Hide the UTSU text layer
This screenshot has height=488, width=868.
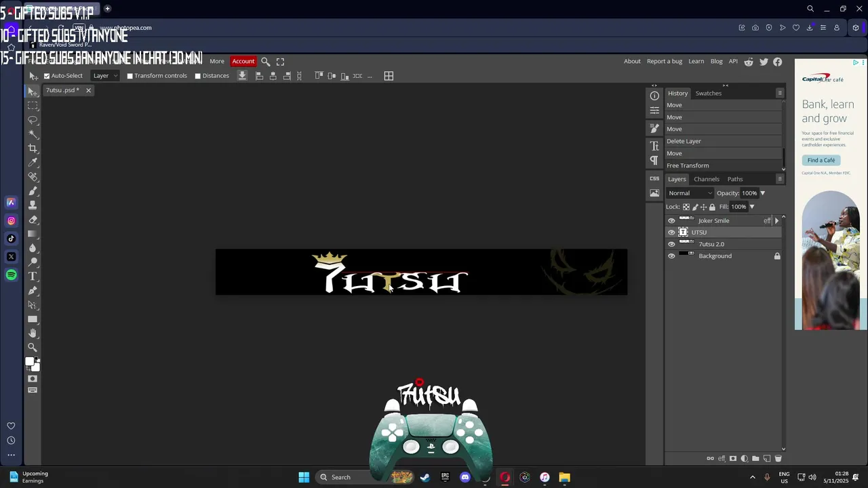[x=671, y=232]
